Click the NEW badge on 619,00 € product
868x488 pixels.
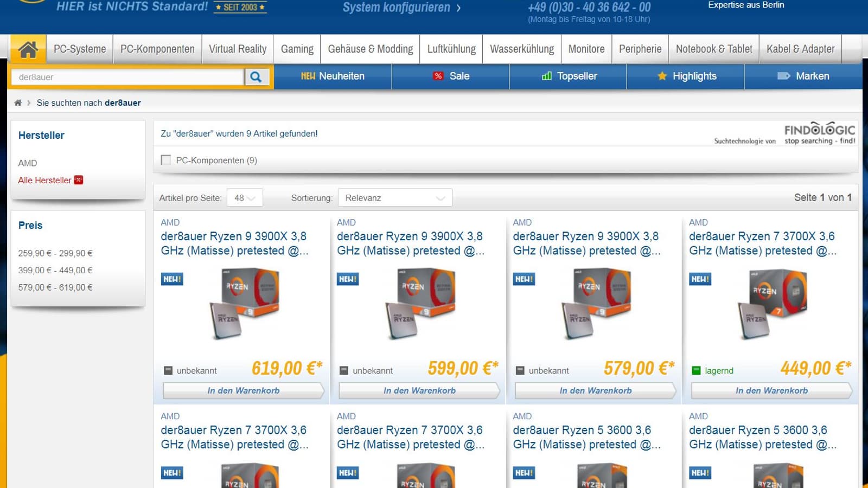click(x=172, y=279)
